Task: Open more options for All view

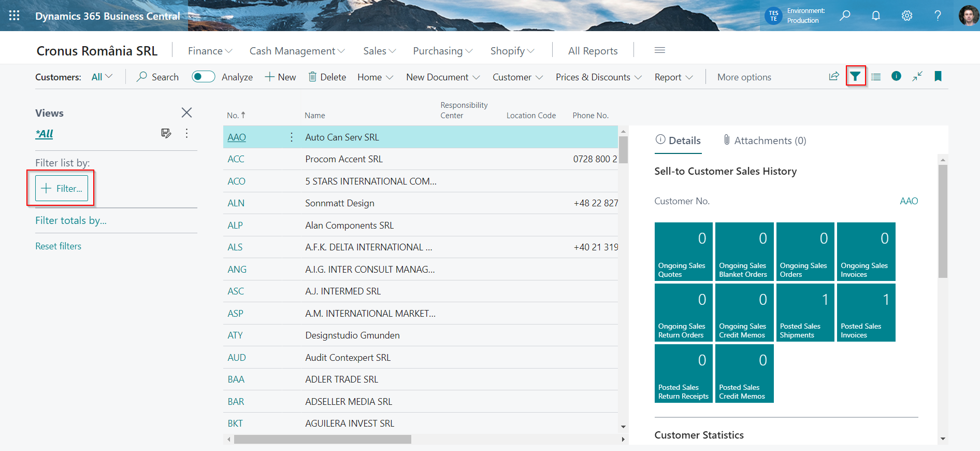Action: (x=187, y=133)
